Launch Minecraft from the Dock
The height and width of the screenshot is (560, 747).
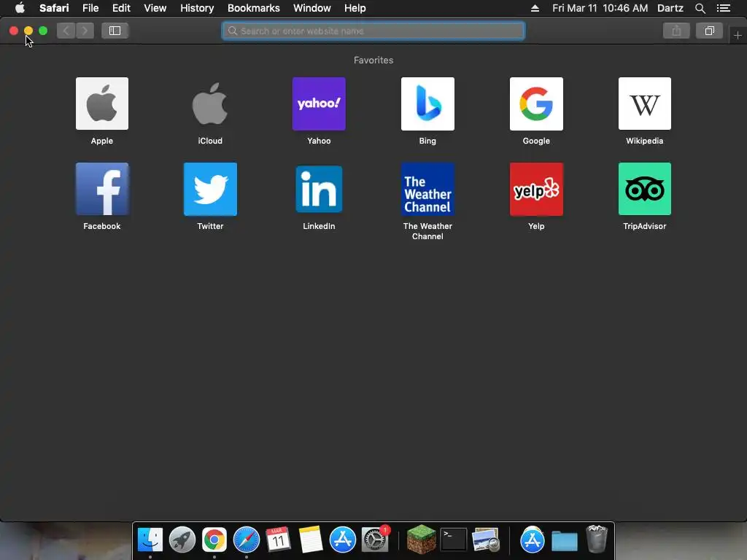click(x=421, y=540)
